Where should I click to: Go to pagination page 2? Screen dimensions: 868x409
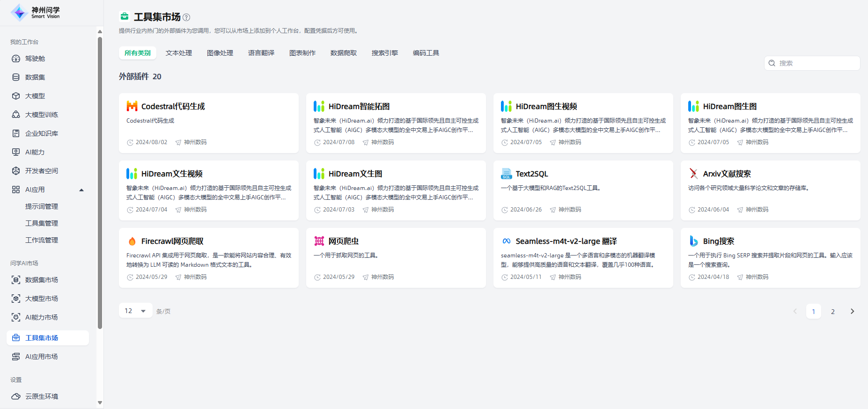pyautogui.click(x=833, y=311)
